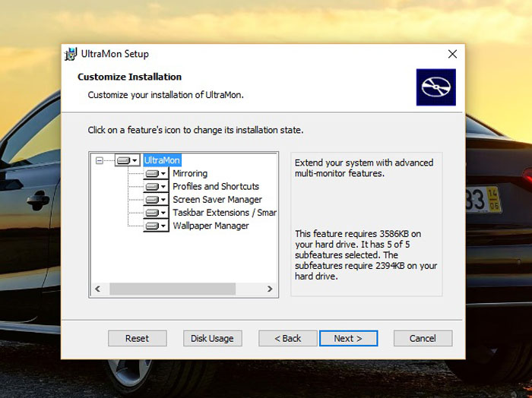Open Wallpaper Manager install-state dropdown
Viewport: 532px width, 398px height.
pos(156,226)
